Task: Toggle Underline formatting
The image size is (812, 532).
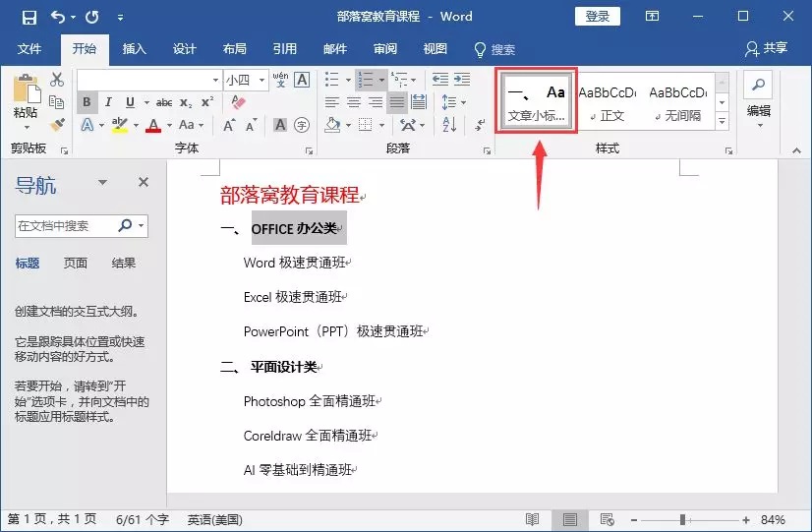Action: pyautogui.click(x=130, y=102)
